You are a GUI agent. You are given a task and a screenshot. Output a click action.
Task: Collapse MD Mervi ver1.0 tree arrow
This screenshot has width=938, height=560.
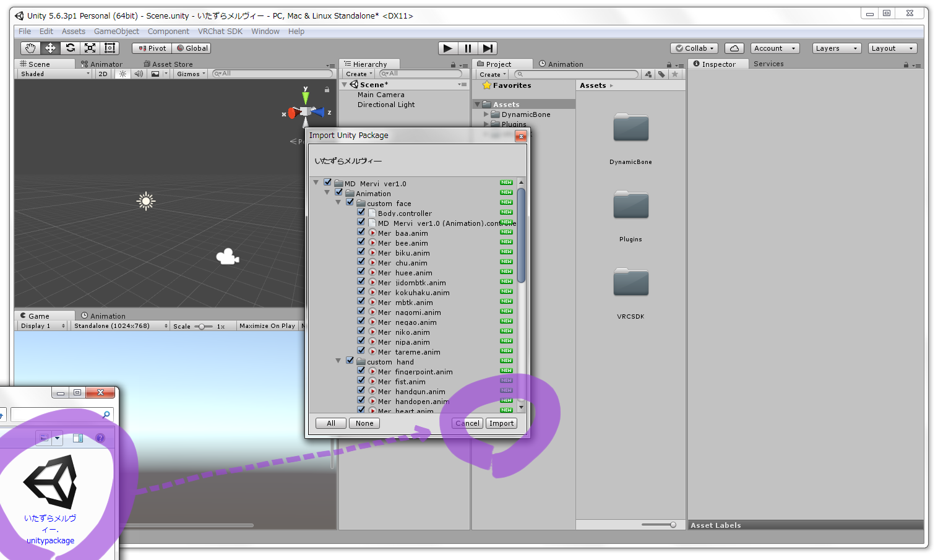click(x=316, y=183)
